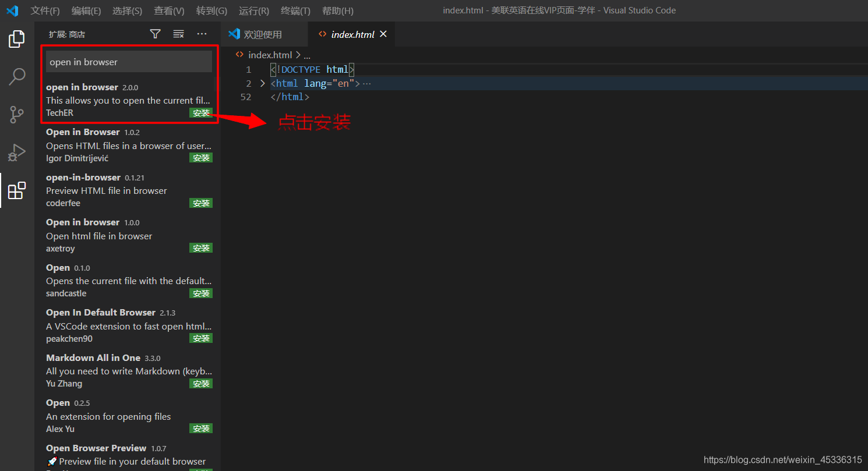Install open in browser by TechER
868x471 pixels.
(x=201, y=113)
